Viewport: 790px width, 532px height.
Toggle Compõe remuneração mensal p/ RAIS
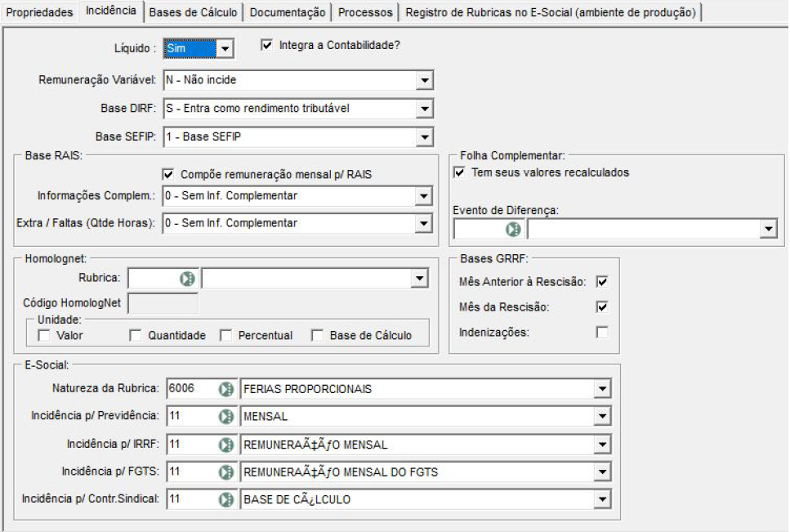point(167,174)
